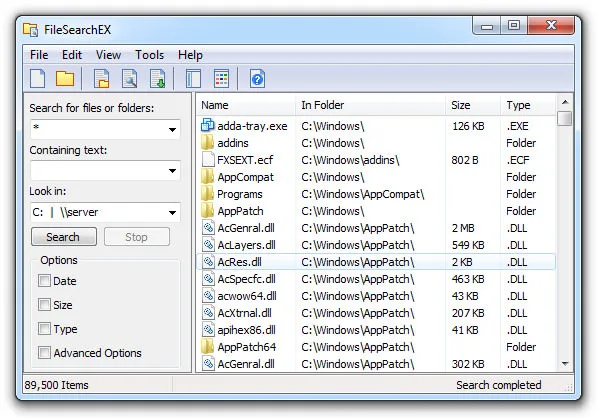Click the document with green arrow icon

tap(158, 79)
